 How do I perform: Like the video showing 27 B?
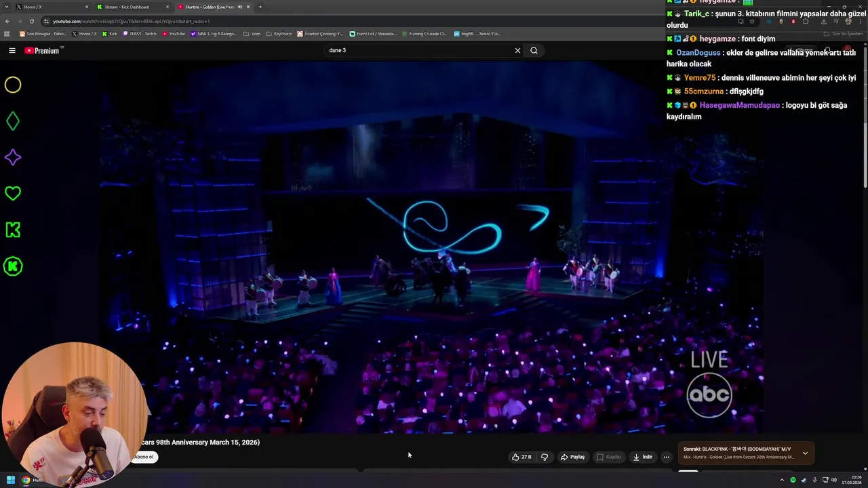point(521,457)
